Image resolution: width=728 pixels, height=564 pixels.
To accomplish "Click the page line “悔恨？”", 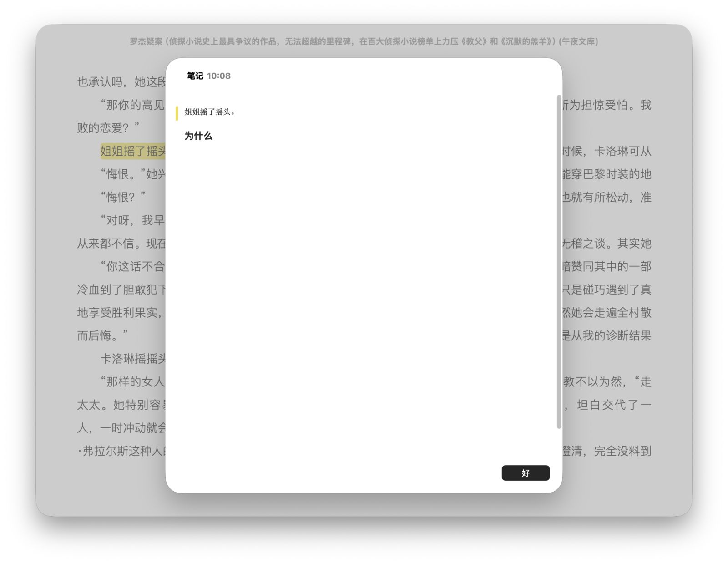I will (x=123, y=197).
